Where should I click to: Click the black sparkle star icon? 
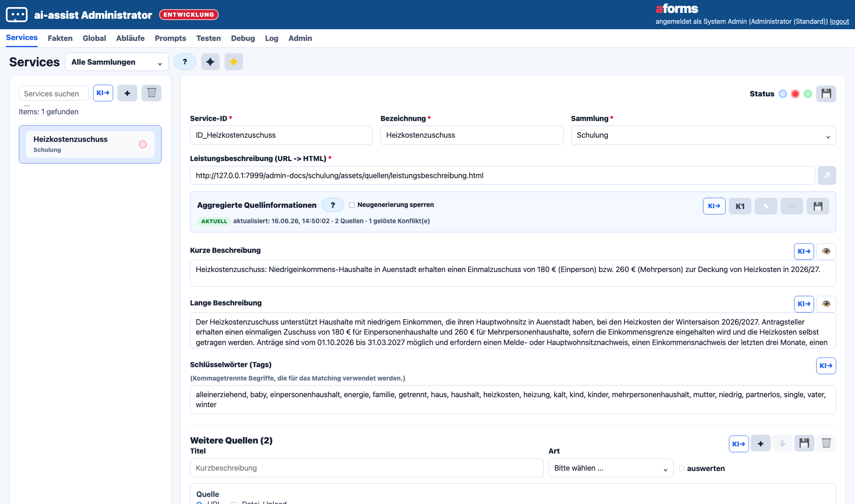[210, 62]
